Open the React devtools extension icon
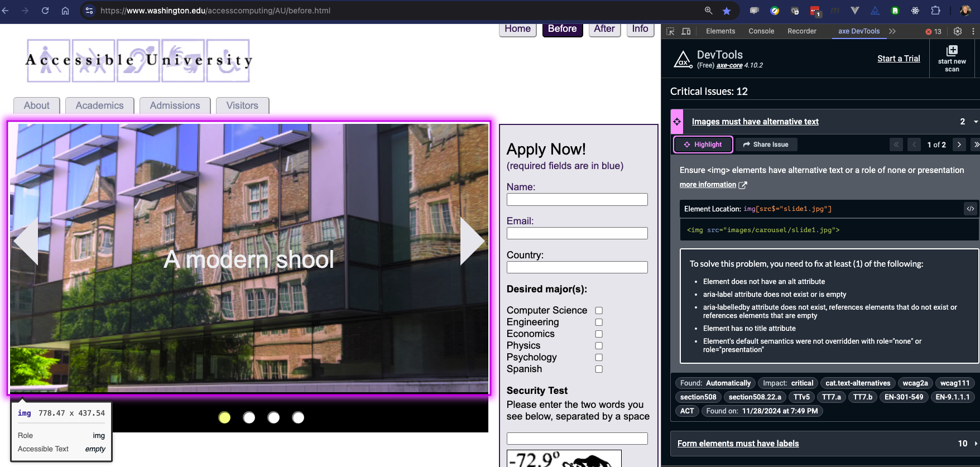Viewport: 980px width, 467px height. [915, 11]
